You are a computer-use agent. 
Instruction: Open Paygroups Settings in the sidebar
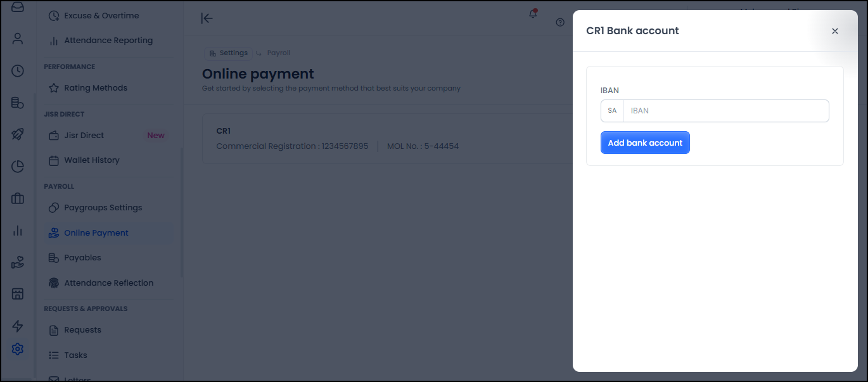tap(103, 208)
